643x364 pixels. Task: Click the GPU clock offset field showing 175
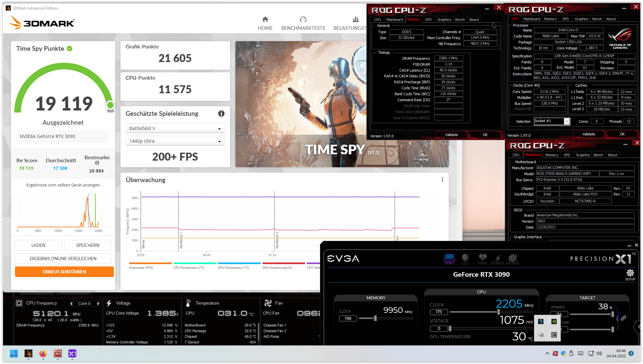click(439, 312)
